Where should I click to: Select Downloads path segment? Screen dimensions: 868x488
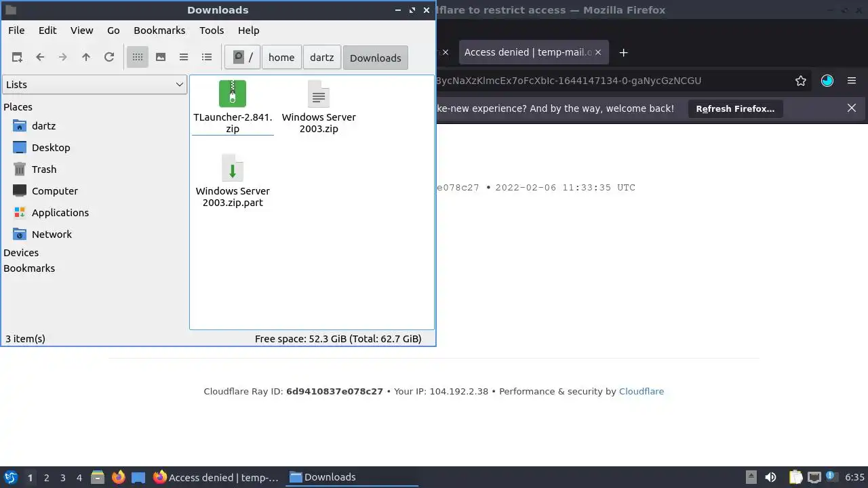376,58
